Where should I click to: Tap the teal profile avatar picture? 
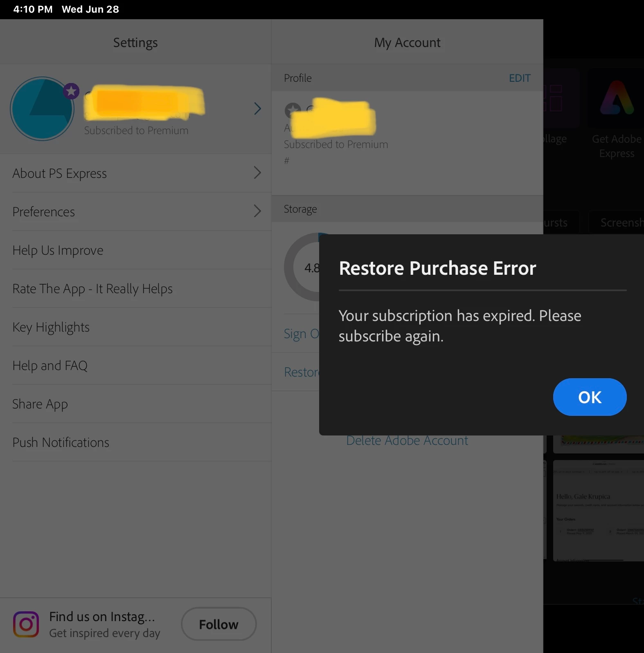pyautogui.click(x=42, y=109)
